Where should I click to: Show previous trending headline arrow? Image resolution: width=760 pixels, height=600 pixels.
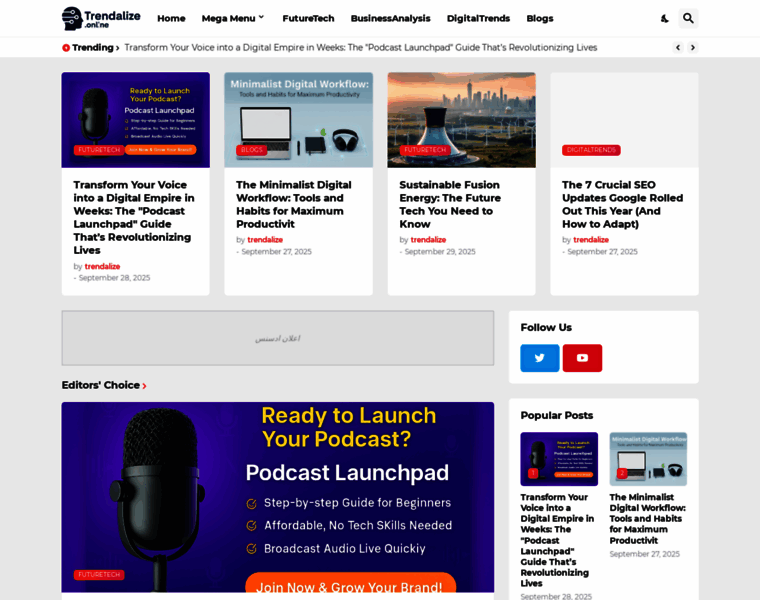[x=678, y=47]
